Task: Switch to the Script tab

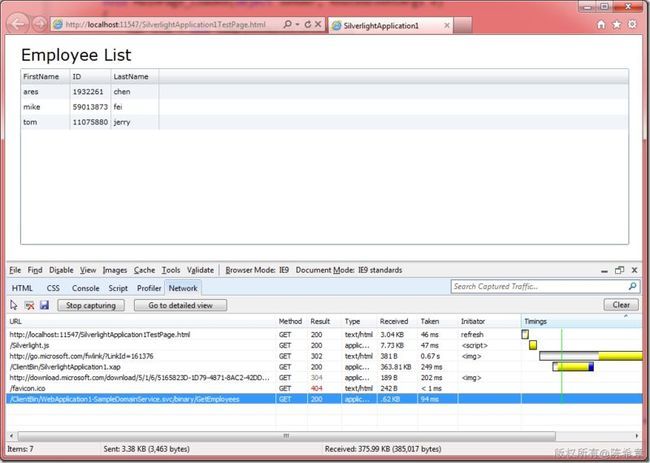Action: click(x=118, y=288)
